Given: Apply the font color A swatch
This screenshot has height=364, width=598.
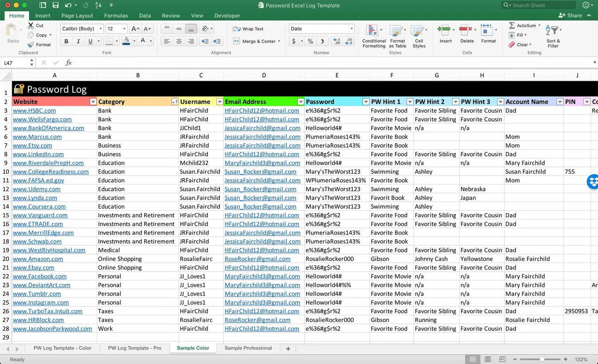Looking at the screenshot, I should tap(143, 41).
